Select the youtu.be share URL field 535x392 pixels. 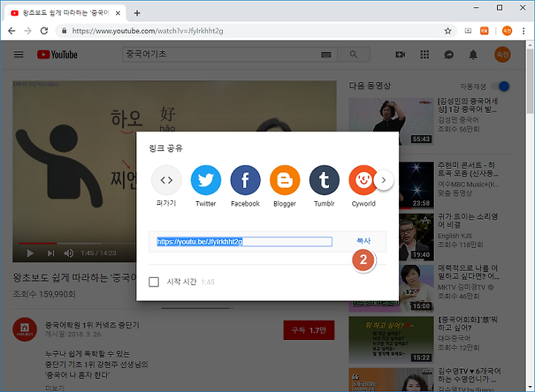click(x=244, y=242)
